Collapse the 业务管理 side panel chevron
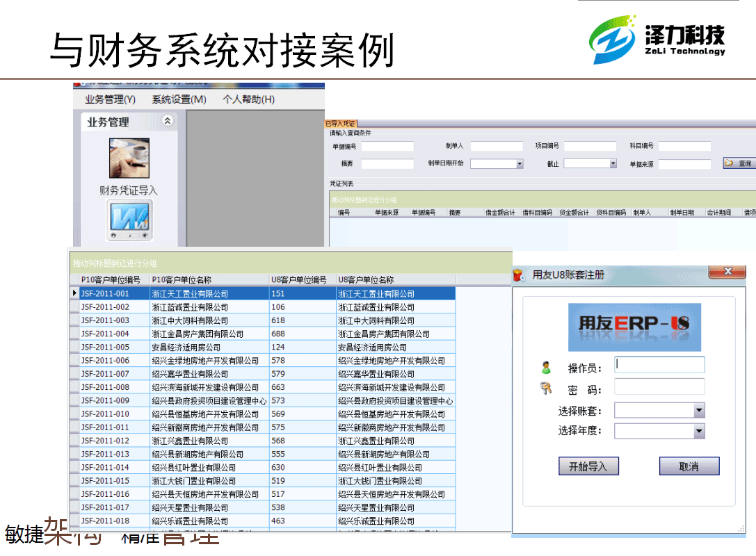 168,120
